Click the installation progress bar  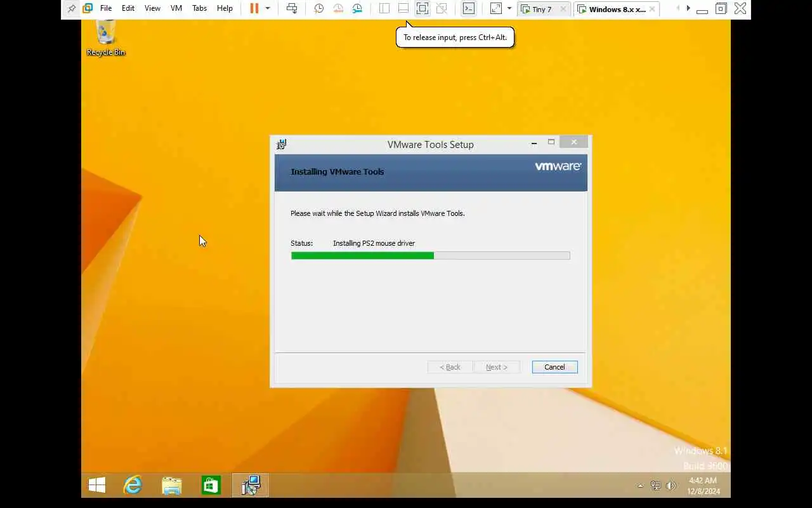pos(430,255)
